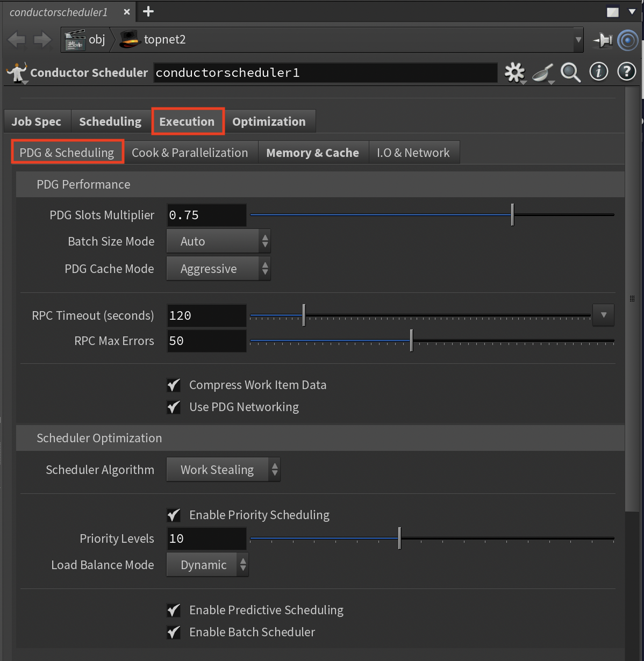This screenshot has height=661, width=644.
Task: Switch to the Job Spec tab
Action: (x=37, y=121)
